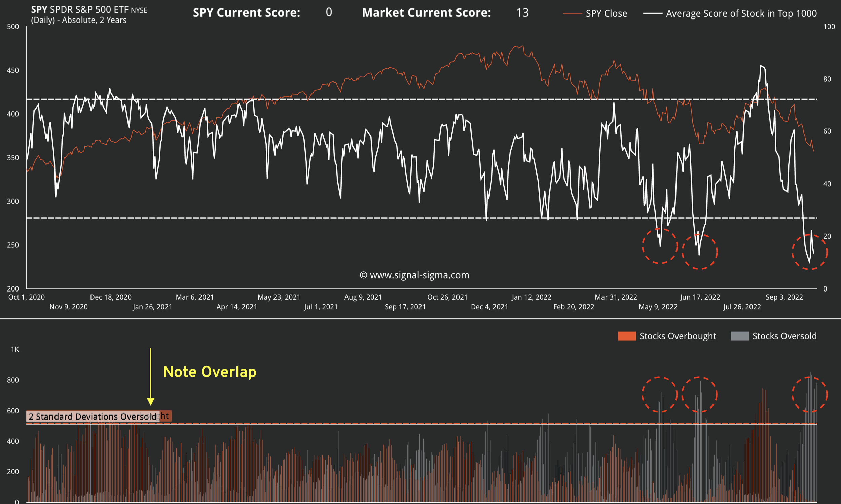Click the SPY ticker title
This screenshot has height=504, width=841.
tap(39, 9)
